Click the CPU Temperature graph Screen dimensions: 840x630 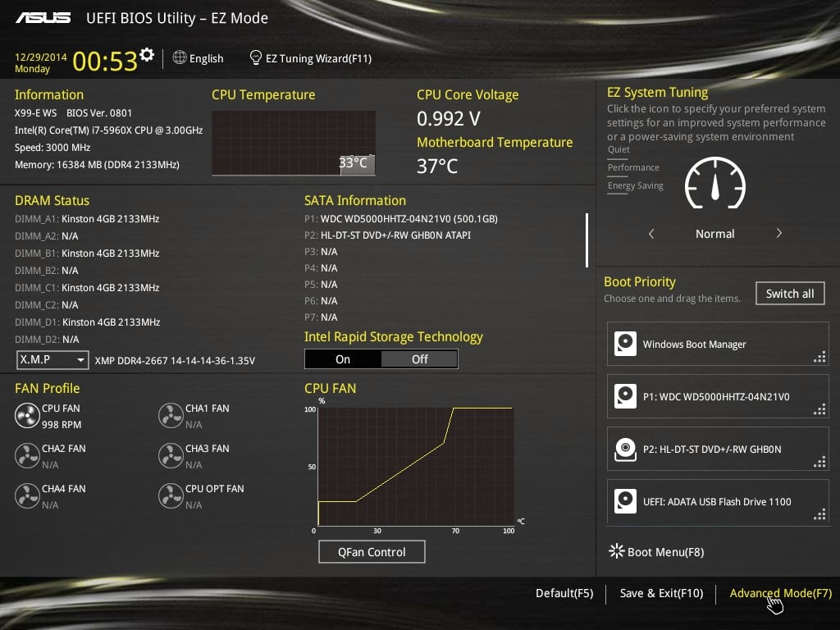pos(294,143)
